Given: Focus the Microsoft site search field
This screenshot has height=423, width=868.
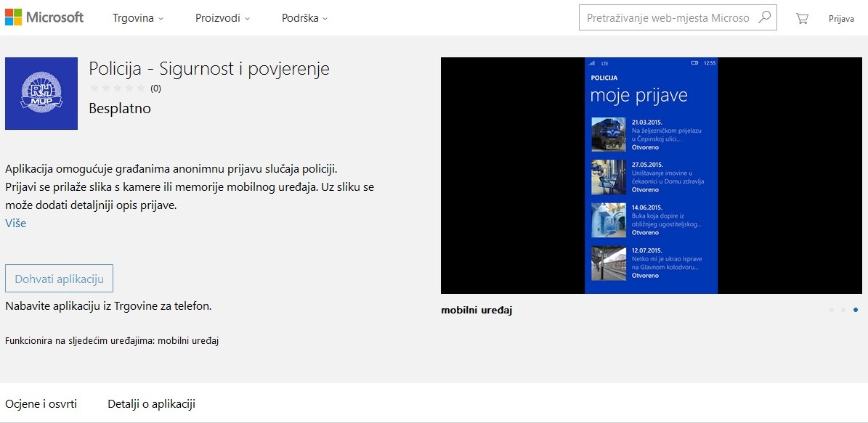Looking at the screenshot, I should [667, 17].
